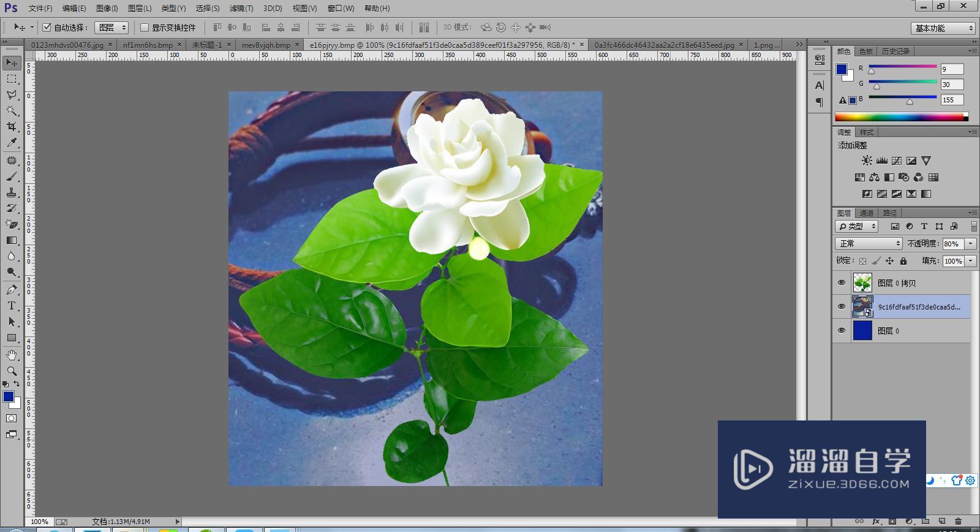980x532 pixels.
Task: Select the Polygonal Lasso tool
Action: (x=12, y=95)
